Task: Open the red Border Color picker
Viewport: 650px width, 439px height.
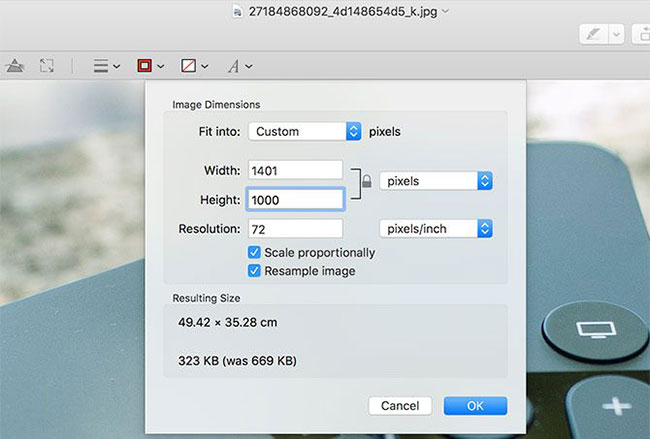Action: click(149, 66)
